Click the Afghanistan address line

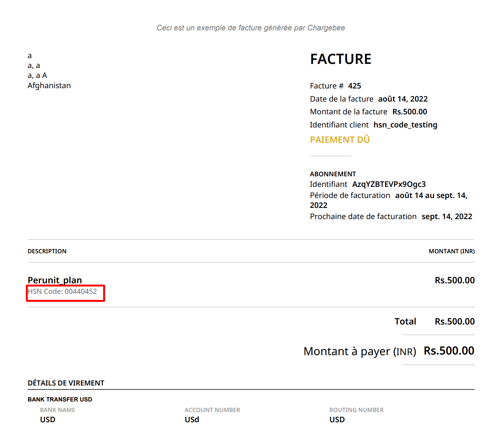(x=49, y=86)
